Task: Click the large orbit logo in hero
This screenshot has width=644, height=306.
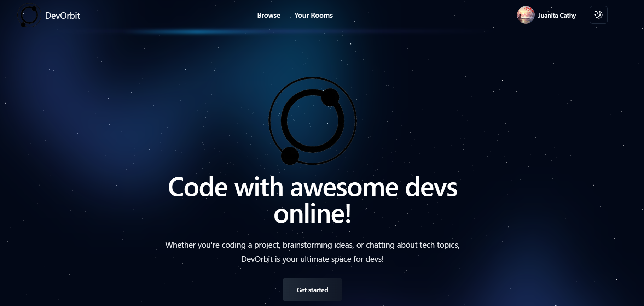Action: click(x=313, y=121)
